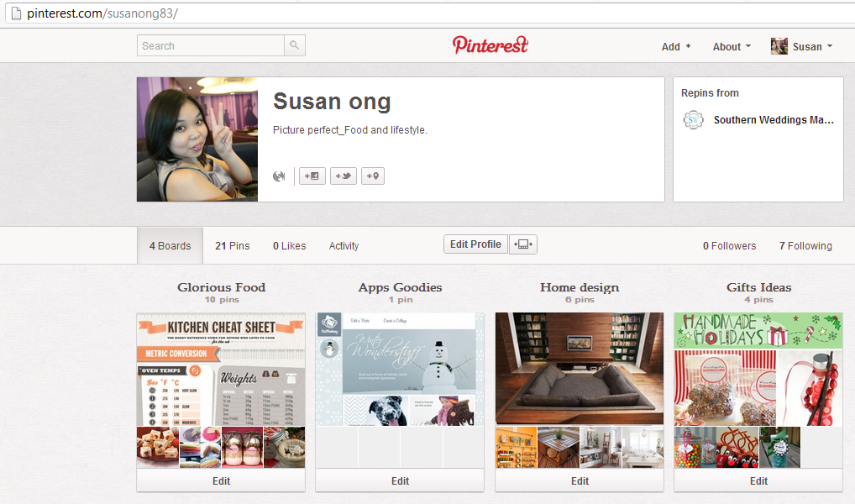Open the gumball jar thumbnail in Gifts Ideas
855x504 pixels.
point(695,447)
